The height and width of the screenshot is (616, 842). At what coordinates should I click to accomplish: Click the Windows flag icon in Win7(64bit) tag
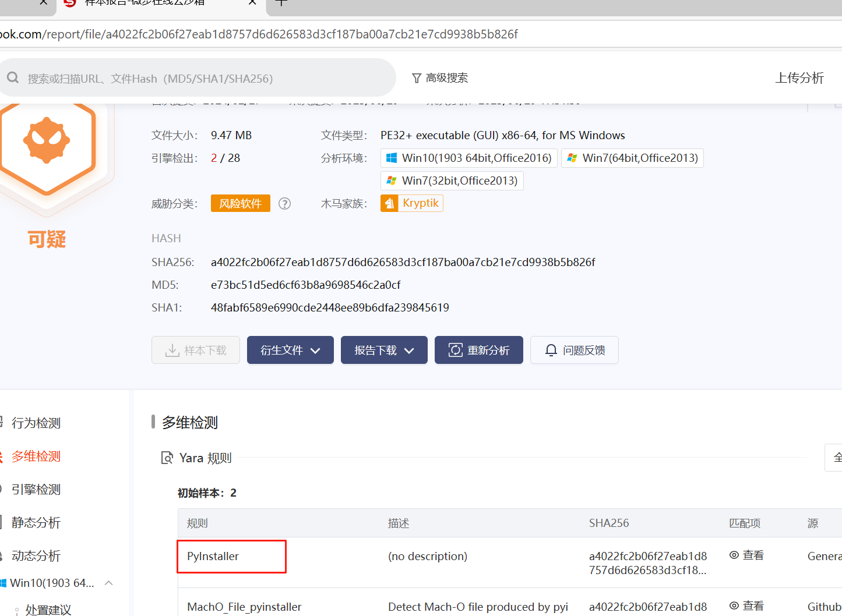tap(572, 158)
